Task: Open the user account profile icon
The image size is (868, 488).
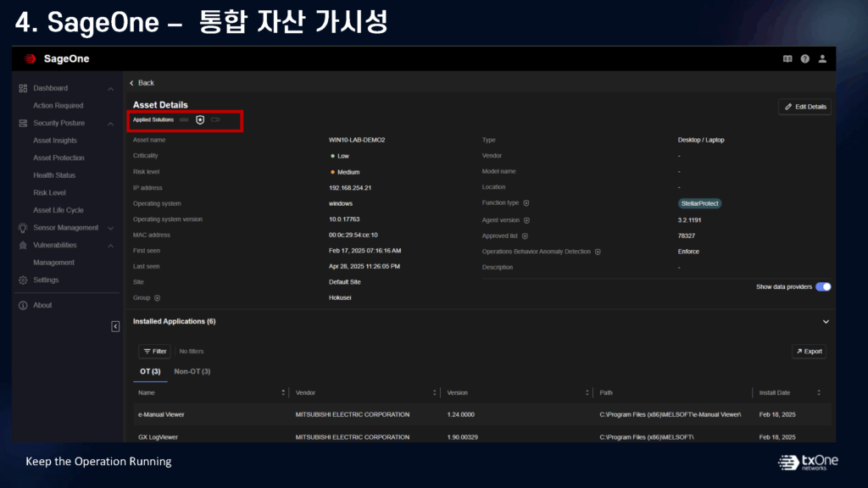Action: (x=822, y=59)
